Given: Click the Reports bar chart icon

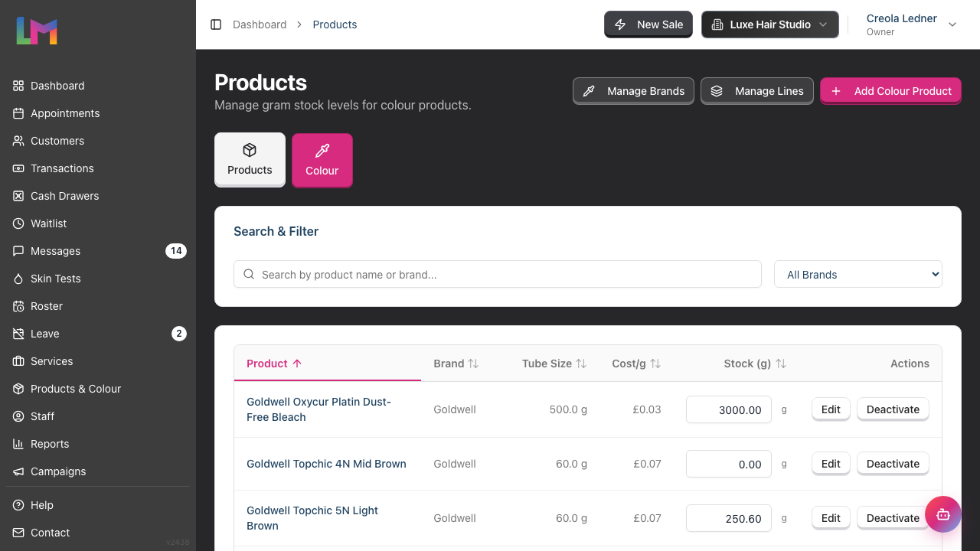Looking at the screenshot, I should click(18, 444).
